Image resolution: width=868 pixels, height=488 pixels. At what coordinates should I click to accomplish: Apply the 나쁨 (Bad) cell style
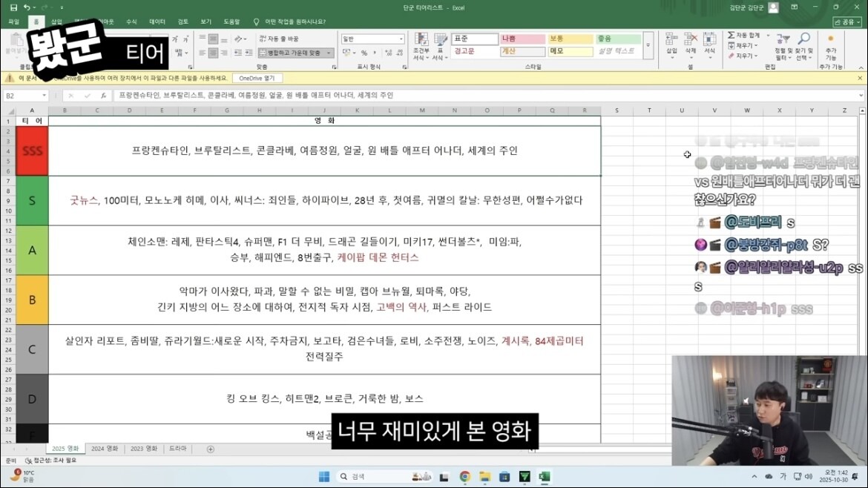click(522, 39)
